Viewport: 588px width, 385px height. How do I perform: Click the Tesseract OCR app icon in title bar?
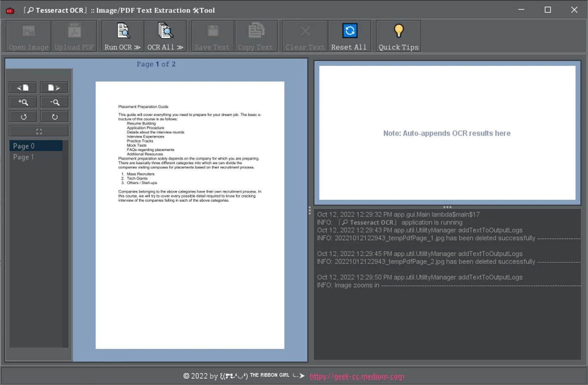click(10, 11)
